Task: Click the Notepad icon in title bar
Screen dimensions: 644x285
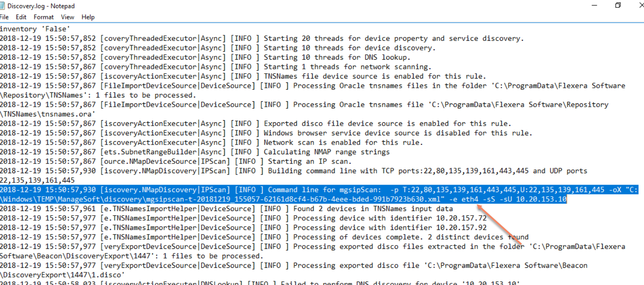Action: click(x=2, y=5)
